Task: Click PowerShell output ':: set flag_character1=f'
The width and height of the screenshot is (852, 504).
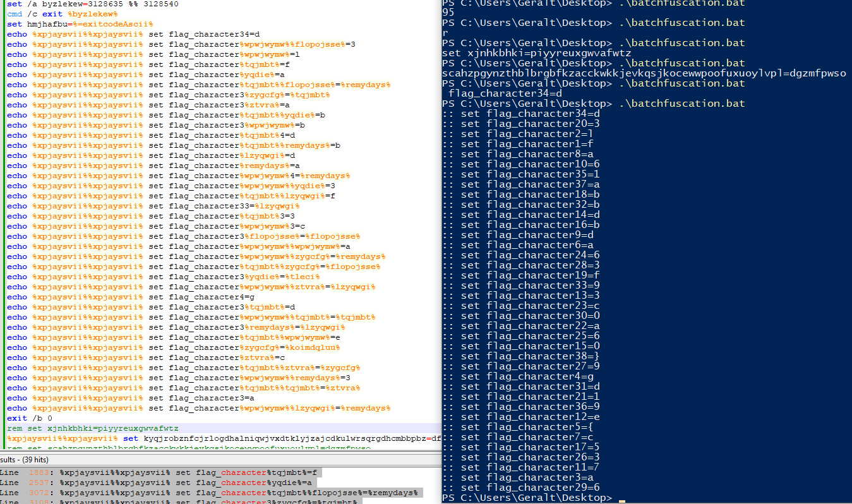Action: pos(519,144)
